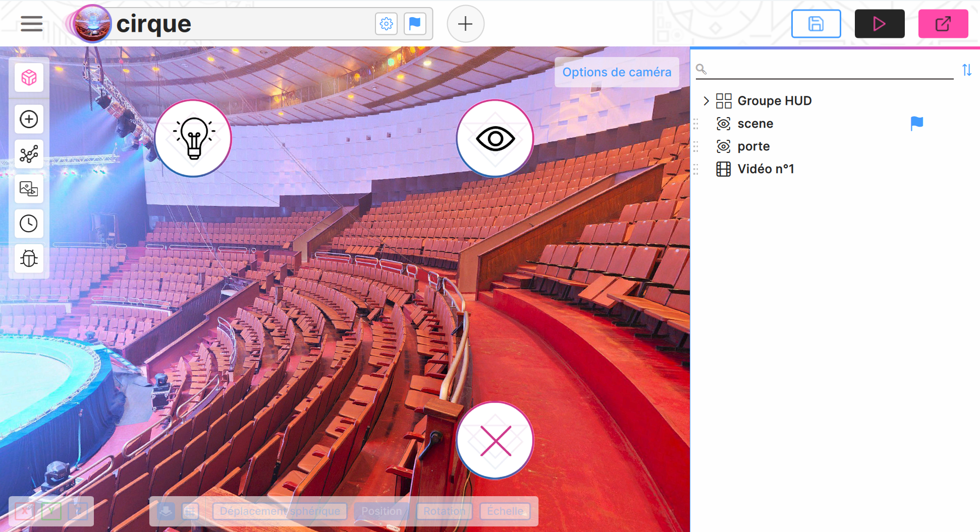Screen dimensions: 980x532
Task: Focus the hierarchy search field
Action: (825, 69)
